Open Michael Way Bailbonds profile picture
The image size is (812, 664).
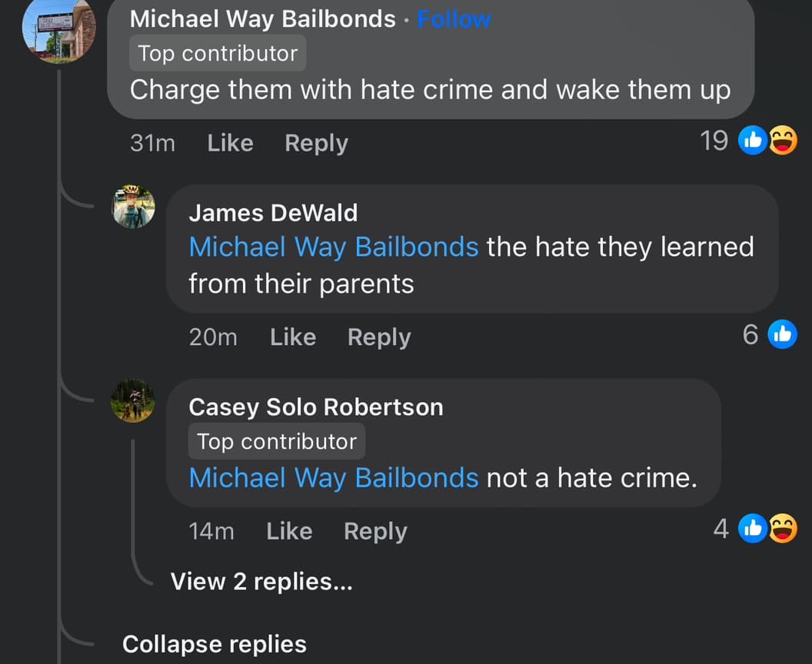[x=59, y=28]
